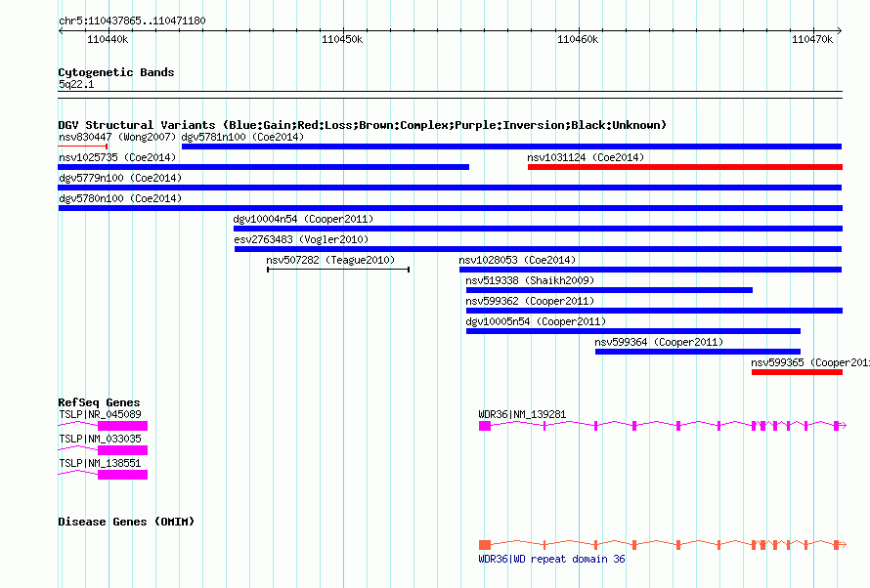Select the magenta exon block under TSLP|NR_045089

click(122, 426)
